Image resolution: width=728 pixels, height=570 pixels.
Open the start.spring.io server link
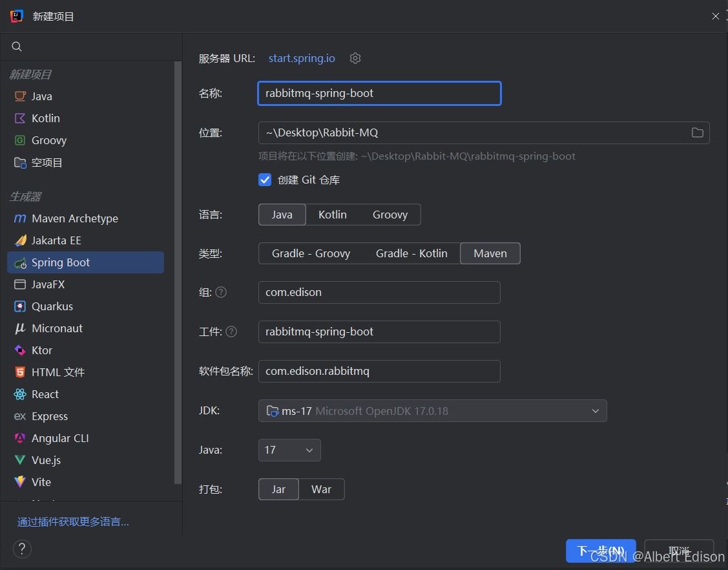click(302, 58)
